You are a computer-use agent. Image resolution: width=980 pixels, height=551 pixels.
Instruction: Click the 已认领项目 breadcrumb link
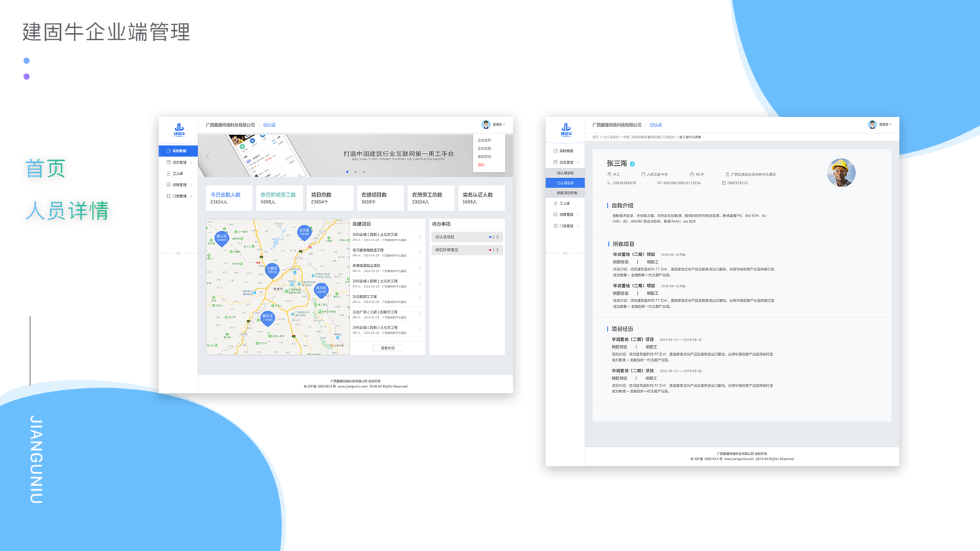click(611, 136)
